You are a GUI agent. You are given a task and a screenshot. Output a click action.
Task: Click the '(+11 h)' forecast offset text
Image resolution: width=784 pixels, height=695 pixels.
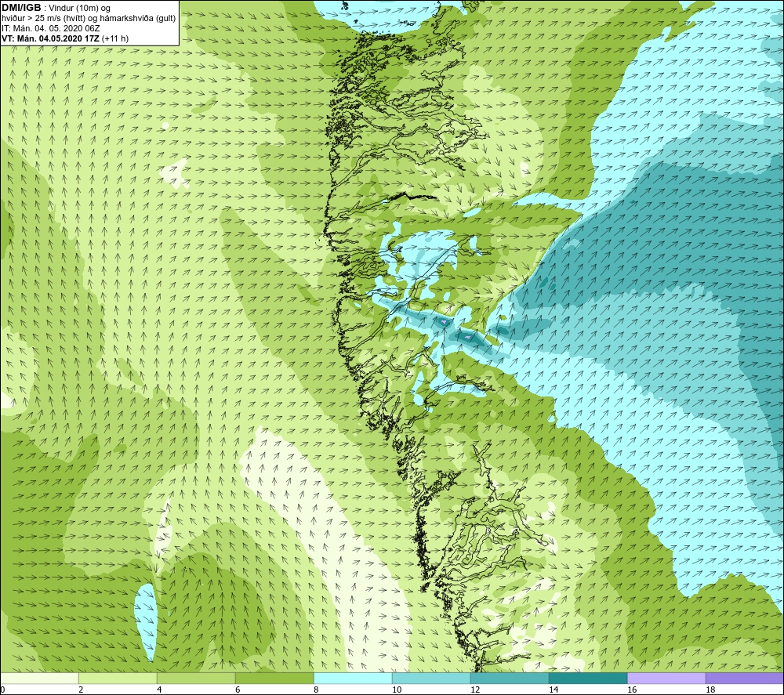coord(115,38)
